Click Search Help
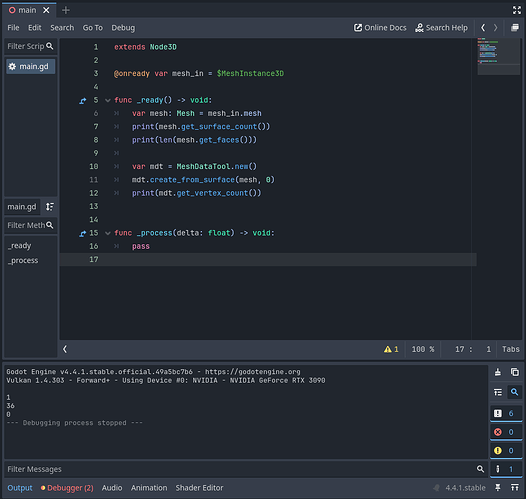526x499 pixels. click(x=441, y=28)
